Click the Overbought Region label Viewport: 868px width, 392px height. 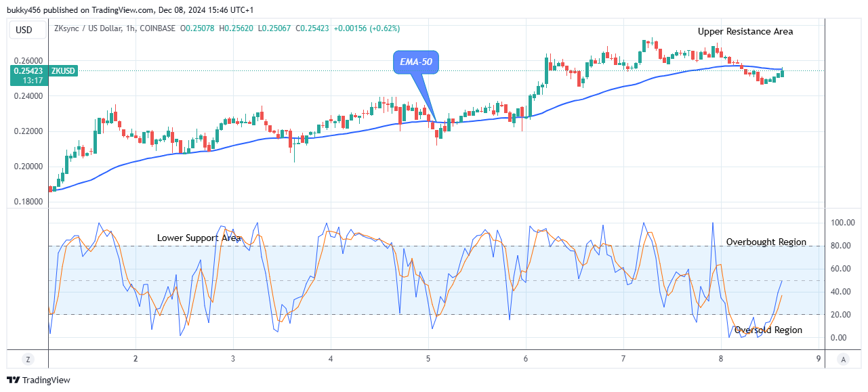point(766,242)
